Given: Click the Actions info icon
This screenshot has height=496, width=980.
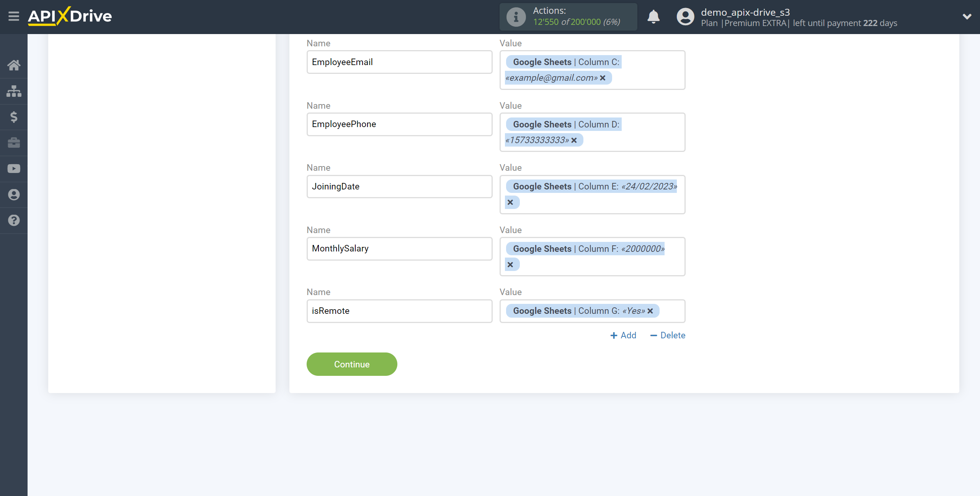Looking at the screenshot, I should (x=516, y=17).
